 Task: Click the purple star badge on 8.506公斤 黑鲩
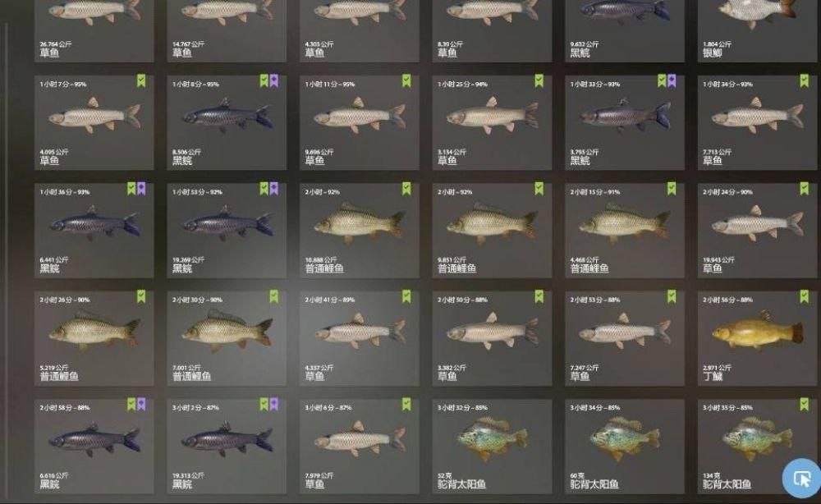click(274, 80)
